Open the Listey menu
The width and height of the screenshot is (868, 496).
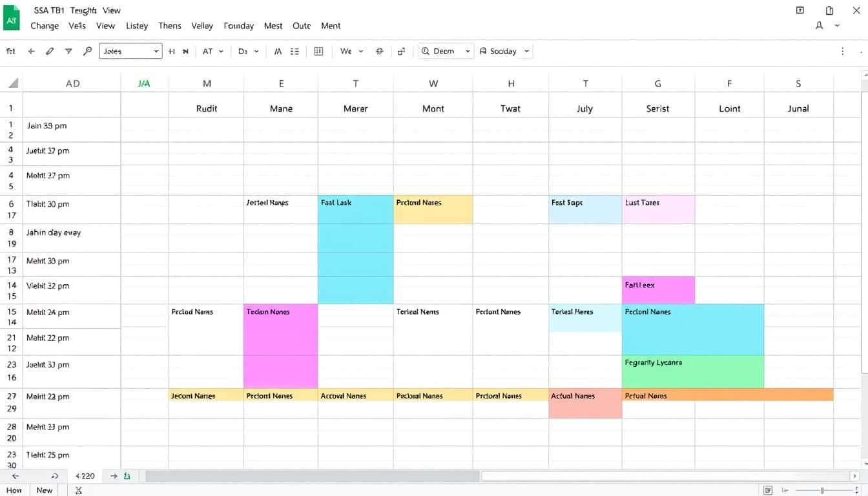coord(137,26)
